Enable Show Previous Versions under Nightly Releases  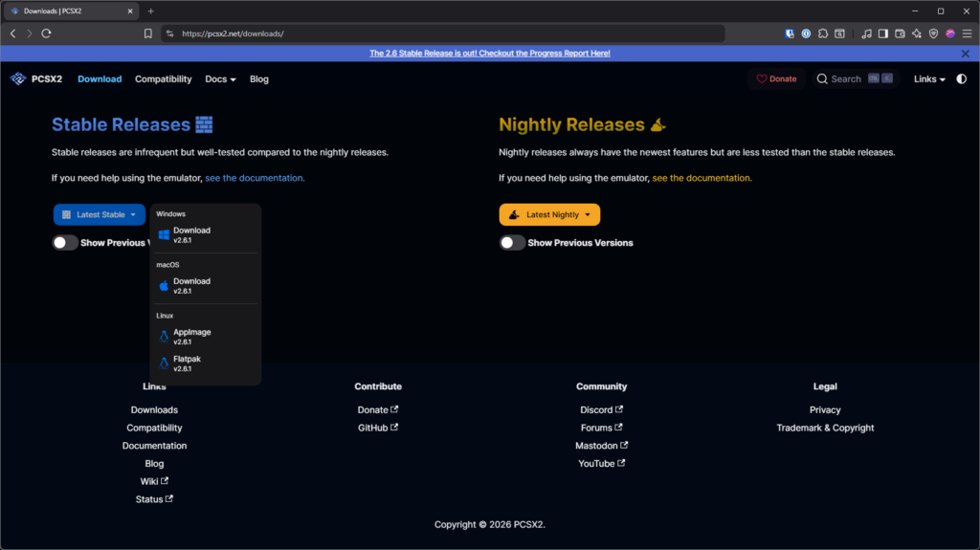[x=512, y=243]
